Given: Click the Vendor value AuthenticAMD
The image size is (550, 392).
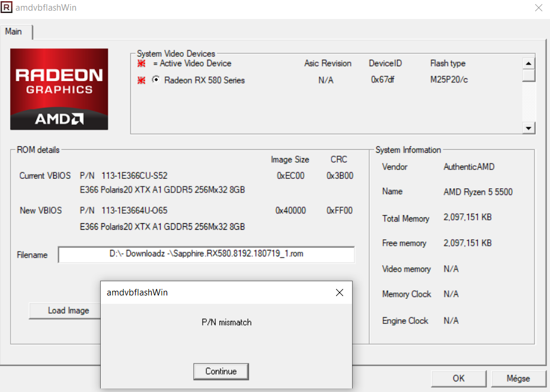Looking at the screenshot, I should click(469, 167).
